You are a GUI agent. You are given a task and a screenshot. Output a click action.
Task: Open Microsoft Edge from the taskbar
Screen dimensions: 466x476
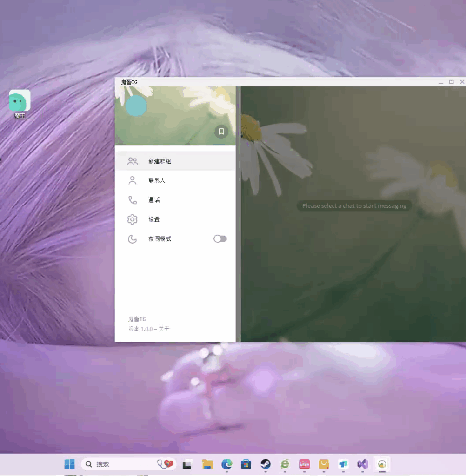pyautogui.click(x=226, y=464)
